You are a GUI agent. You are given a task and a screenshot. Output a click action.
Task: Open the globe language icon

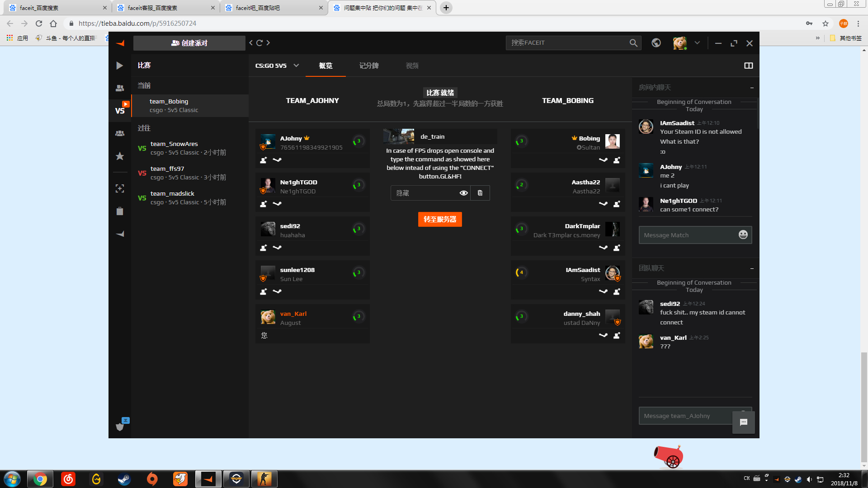pos(656,43)
